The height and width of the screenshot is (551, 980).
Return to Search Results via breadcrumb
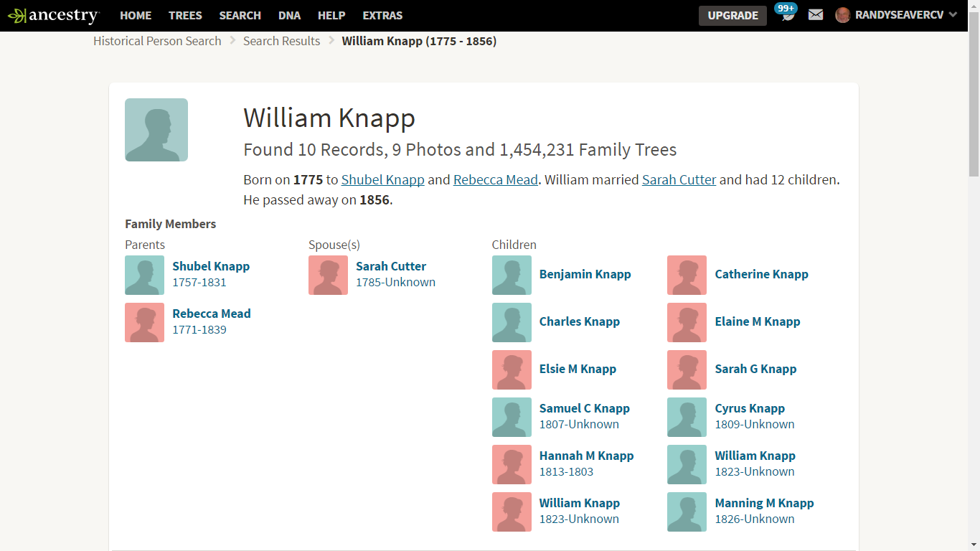[281, 41]
